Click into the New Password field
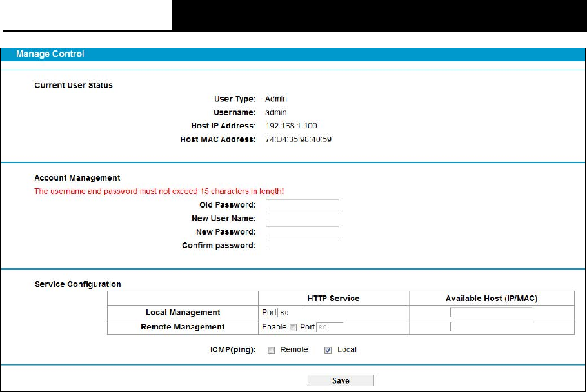 tap(302, 231)
